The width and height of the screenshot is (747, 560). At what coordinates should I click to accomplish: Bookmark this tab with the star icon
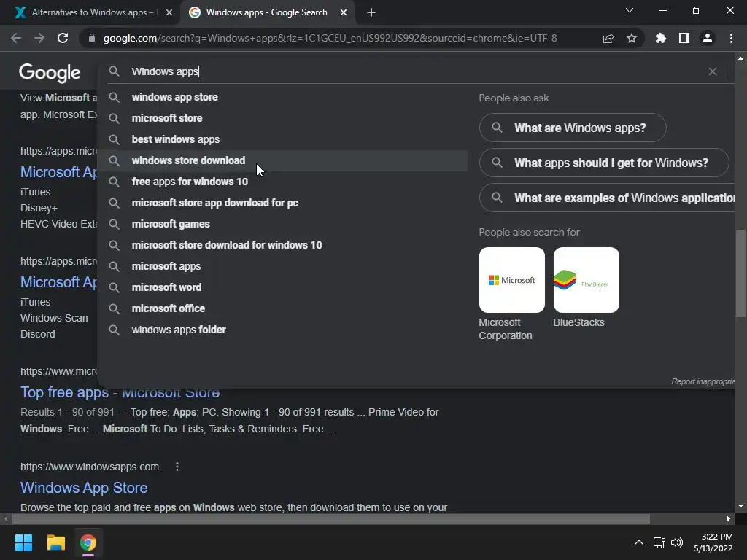tap(632, 38)
